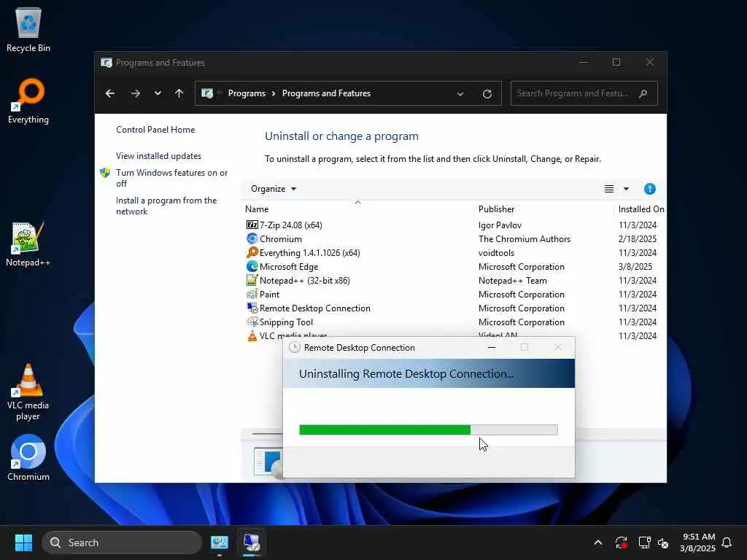Open the clock and date flyout

(x=697, y=542)
